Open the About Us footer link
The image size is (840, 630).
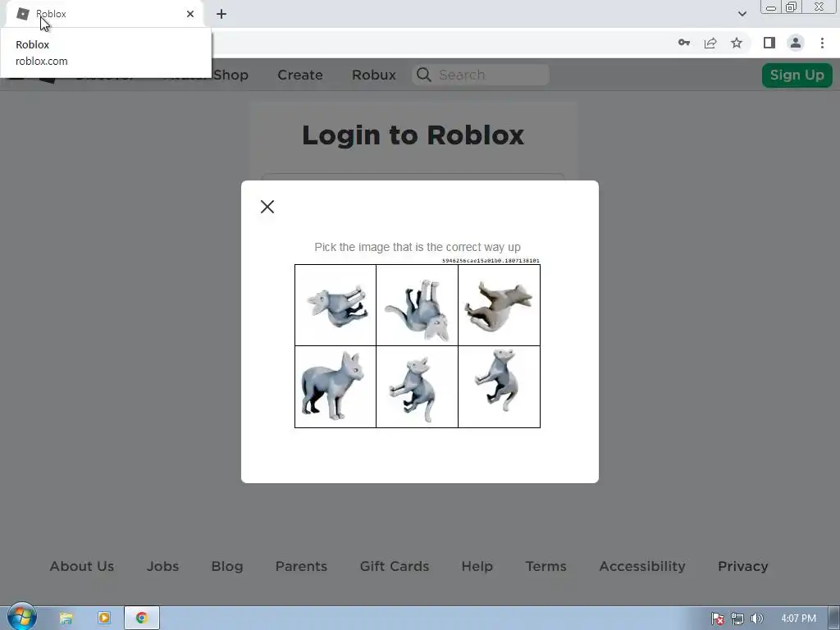pyautogui.click(x=82, y=566)
